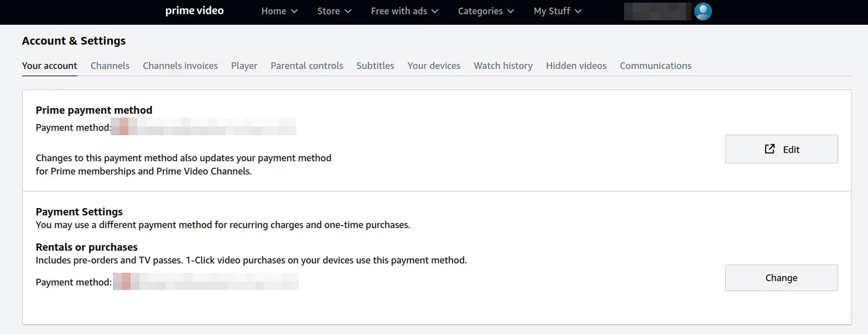
Task: Click 'You may use a different payment method' text
Action: click(x=223, y=225)
